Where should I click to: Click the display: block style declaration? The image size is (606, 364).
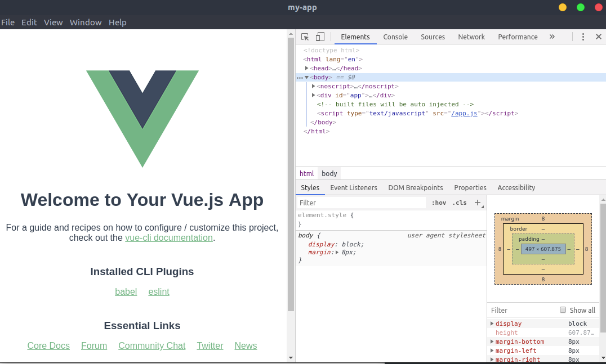pyautogui.click(x=336, y=244)
